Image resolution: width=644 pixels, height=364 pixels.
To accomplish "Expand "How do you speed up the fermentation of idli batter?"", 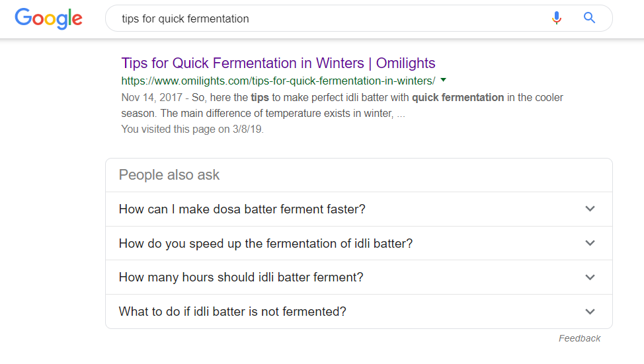I will click(266, 244).
